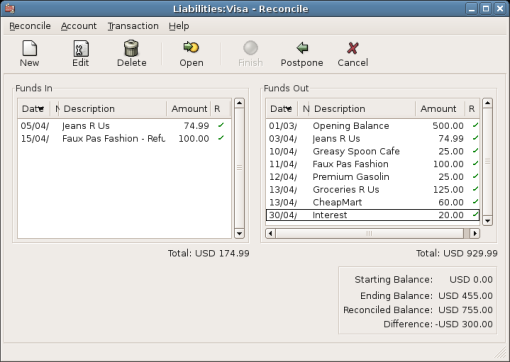The image size is (510, 362).
Task: Open the Transaction menu
Action: pos(133,26)
